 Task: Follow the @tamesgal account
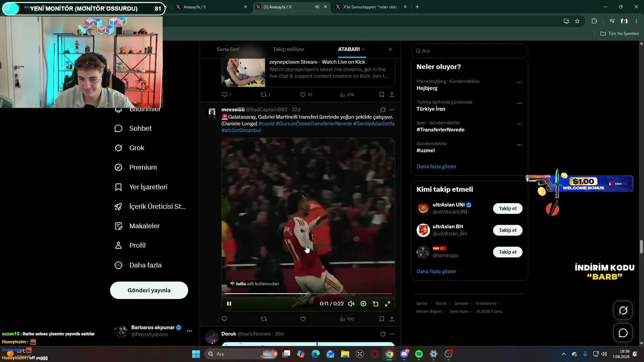coord(508,252)
